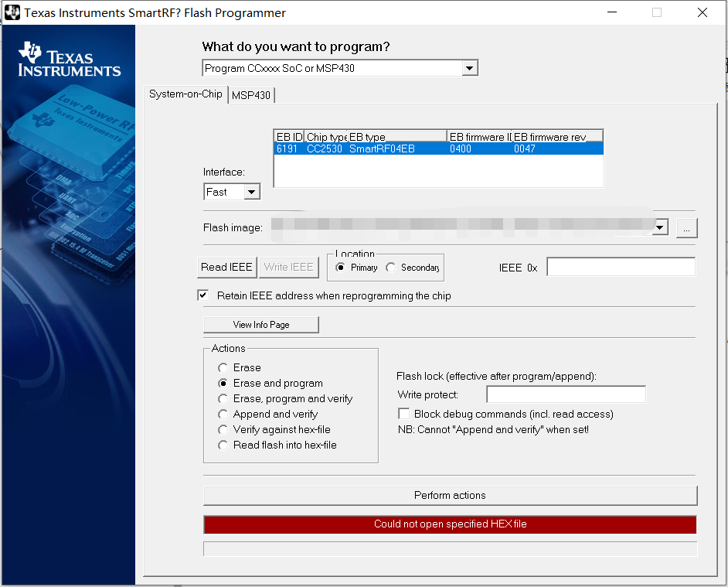Image resolution: width=728 pixels, height=587 pixels.
Task: Click the Write protect text field
Action: tap(565, 394)
